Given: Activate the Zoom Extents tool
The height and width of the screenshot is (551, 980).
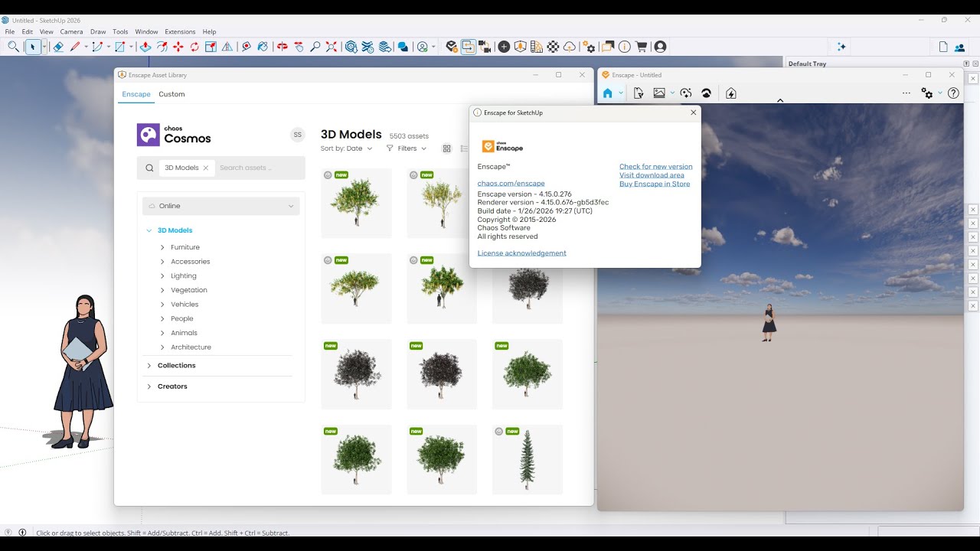Looking at the screenshot, I should click(331, 47).
